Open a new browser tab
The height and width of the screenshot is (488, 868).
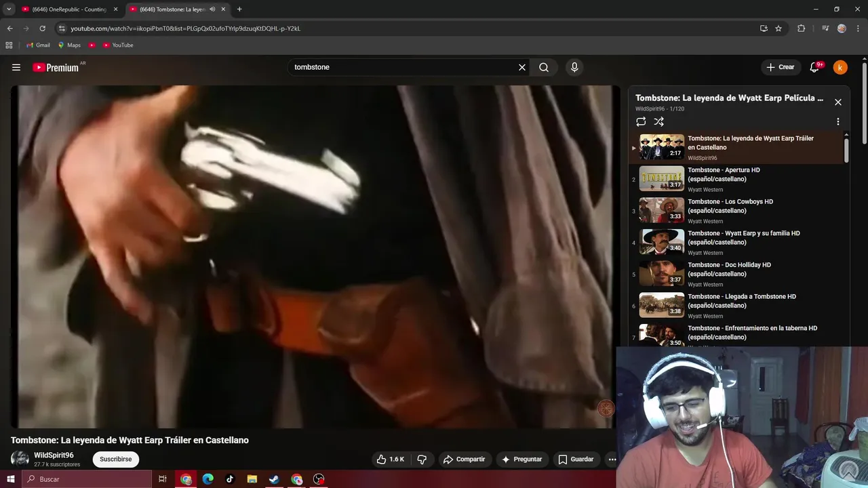pos(239,9)
